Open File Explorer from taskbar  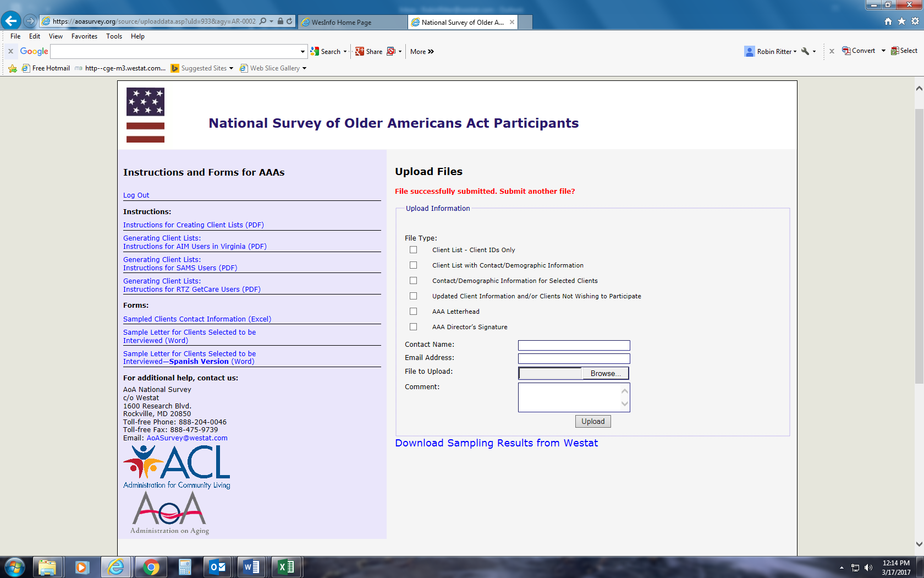[x=47, y=567]
